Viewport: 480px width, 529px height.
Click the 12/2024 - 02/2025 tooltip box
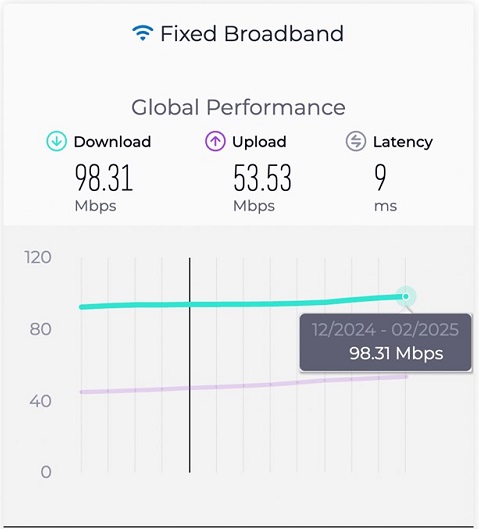point(385,342)
